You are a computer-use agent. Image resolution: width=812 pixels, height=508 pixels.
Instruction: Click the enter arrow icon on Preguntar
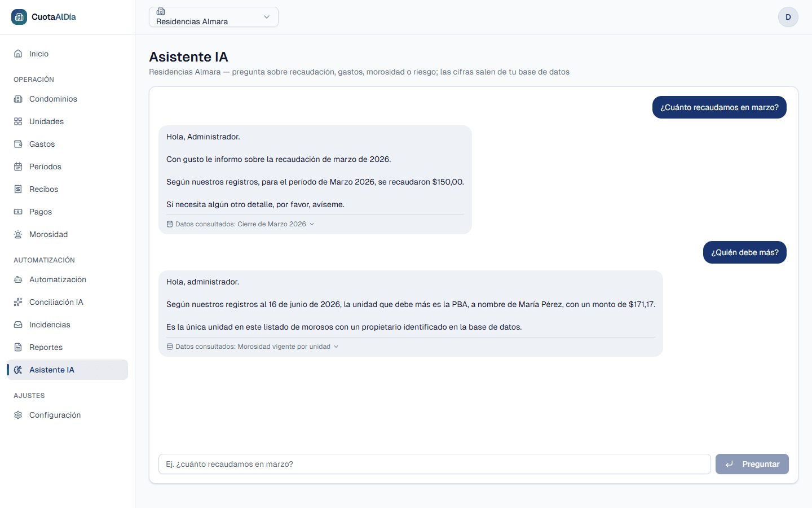[x=729, y=464]
